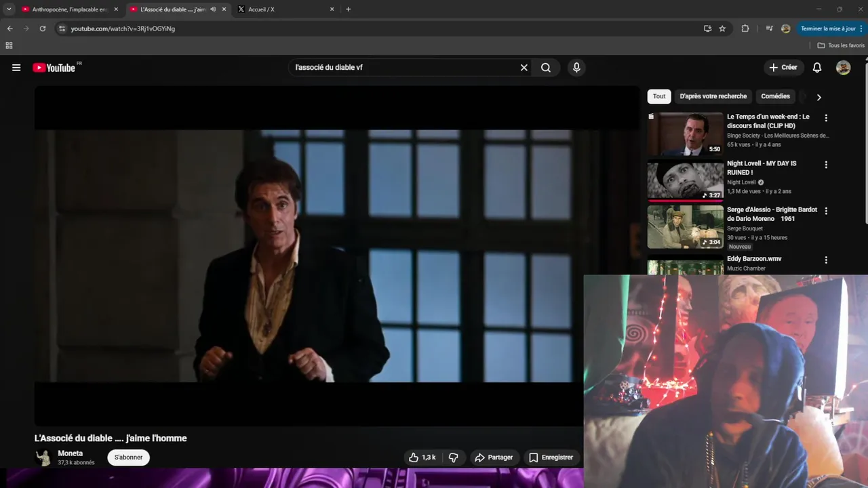Go back with the browser back arrow

pos(9,28)
